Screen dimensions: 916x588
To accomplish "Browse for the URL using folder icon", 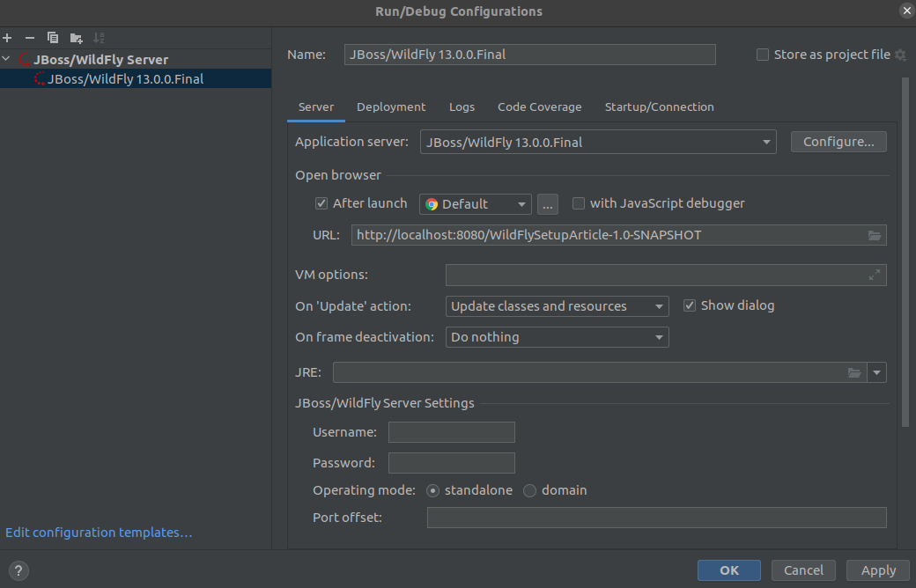I will [x=874, y=235].
